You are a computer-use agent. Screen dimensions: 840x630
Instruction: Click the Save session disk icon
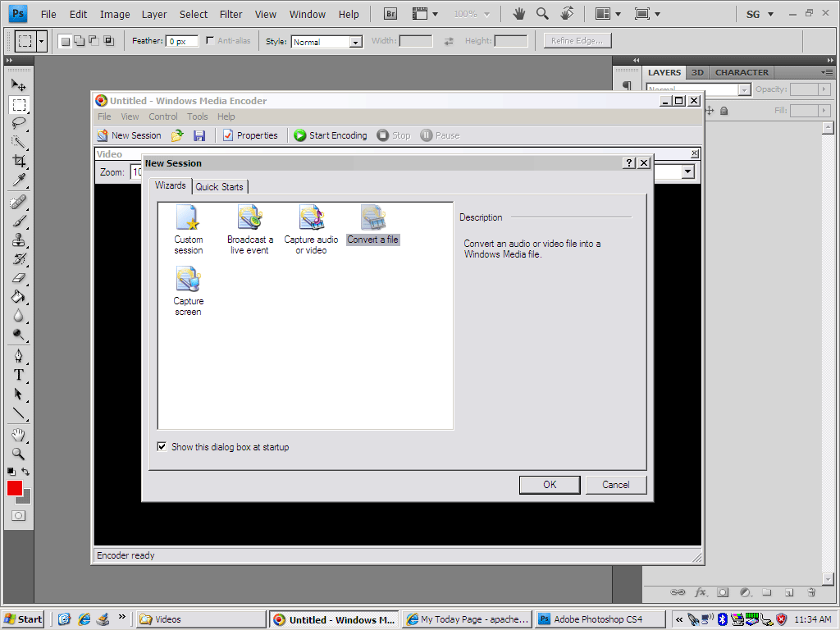point(199,135)
